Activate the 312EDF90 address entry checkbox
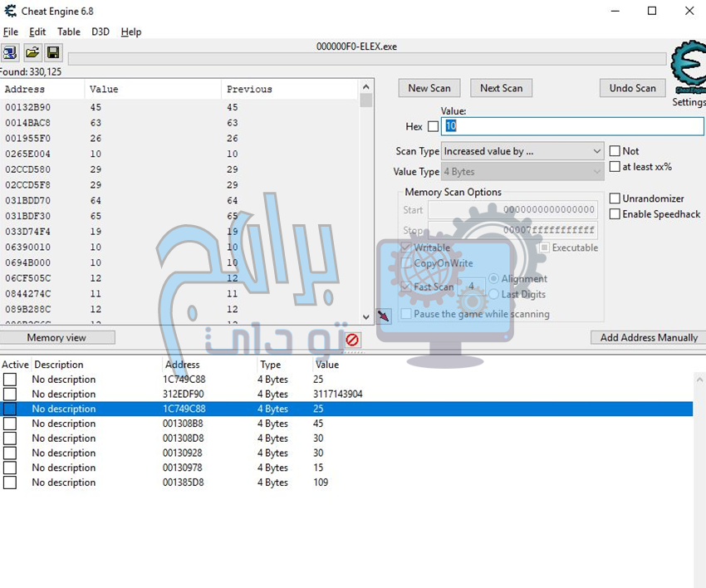The width and height of the screenshot is (706, 588). pyautogui.click(x=10, y=394)
